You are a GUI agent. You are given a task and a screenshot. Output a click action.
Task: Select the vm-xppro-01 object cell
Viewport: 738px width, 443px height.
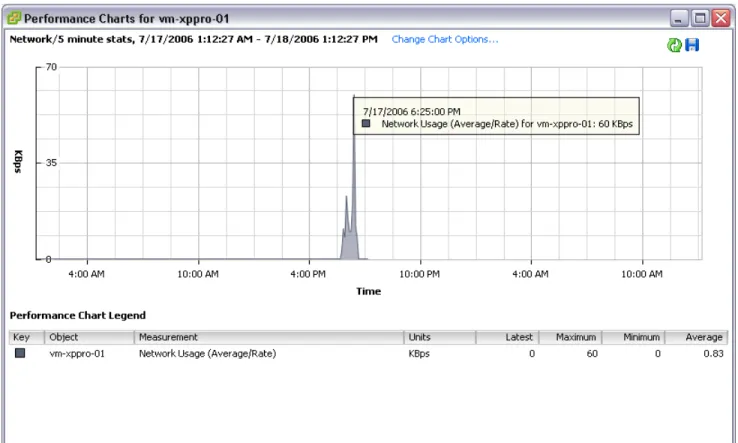pyautogui.click(x=77, y=354)
